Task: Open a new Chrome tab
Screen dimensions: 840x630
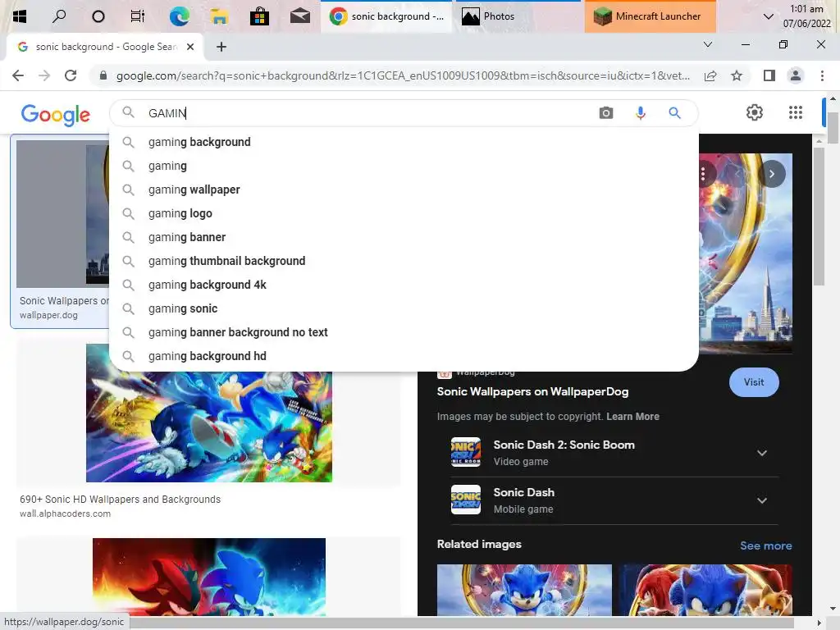Action: (x=221, y=47)
